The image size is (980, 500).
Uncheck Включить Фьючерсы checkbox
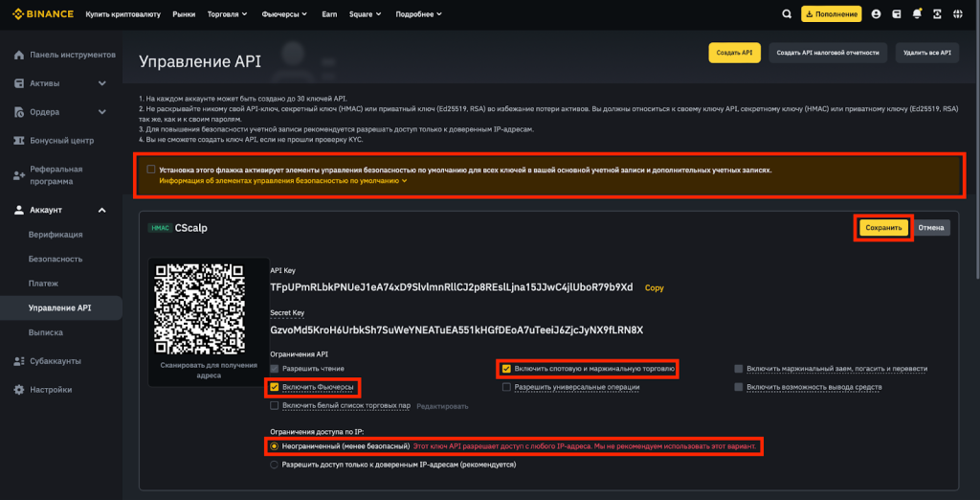[x=274, y=387]
